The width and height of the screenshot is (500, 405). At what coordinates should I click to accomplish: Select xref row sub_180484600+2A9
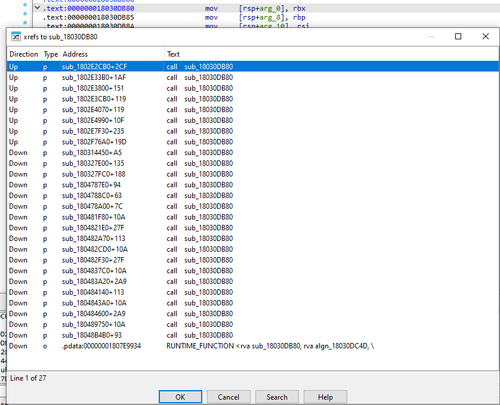click(253, 314)
